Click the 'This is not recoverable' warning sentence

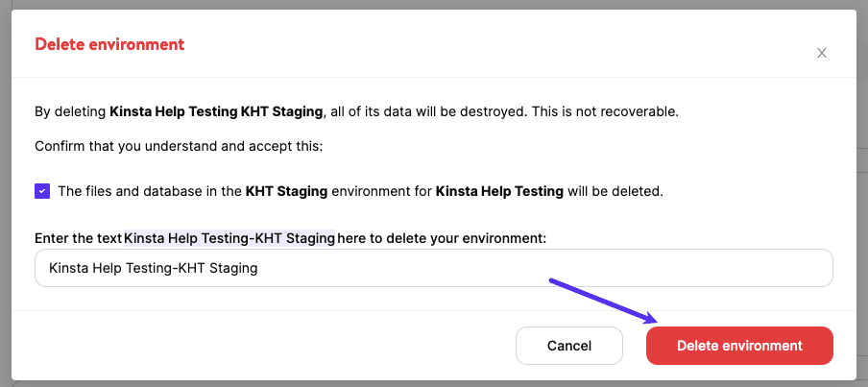605,111
